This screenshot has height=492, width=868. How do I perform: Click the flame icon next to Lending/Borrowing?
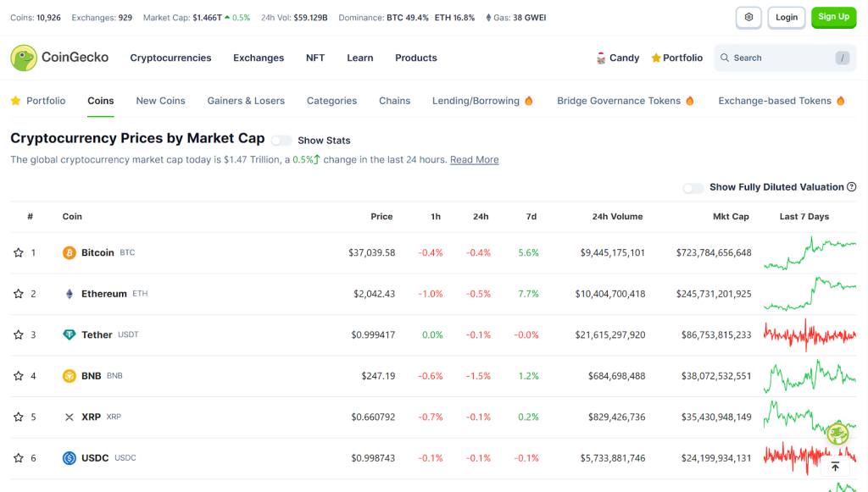coord(529,101)
